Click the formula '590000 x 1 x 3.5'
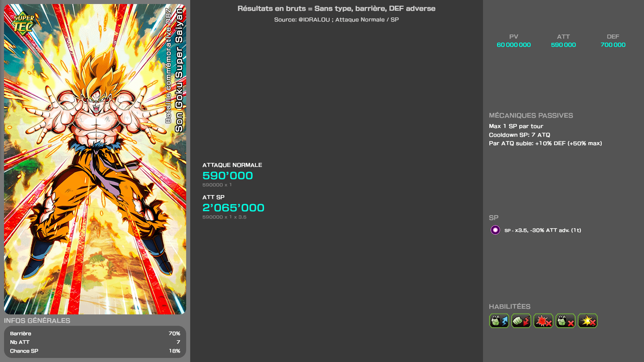The image size is (644, 362). tap(224, 217)
